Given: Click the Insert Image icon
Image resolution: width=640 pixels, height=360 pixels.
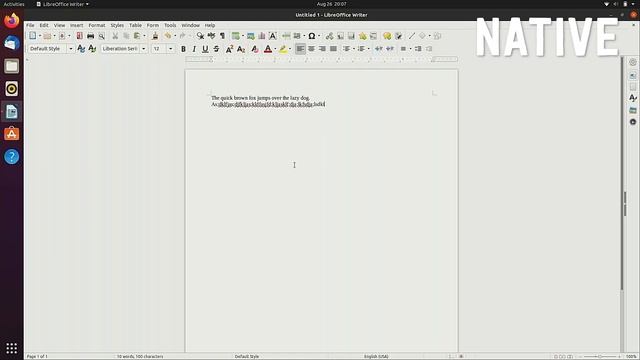Looking at the screenshot, I should 251,36.
